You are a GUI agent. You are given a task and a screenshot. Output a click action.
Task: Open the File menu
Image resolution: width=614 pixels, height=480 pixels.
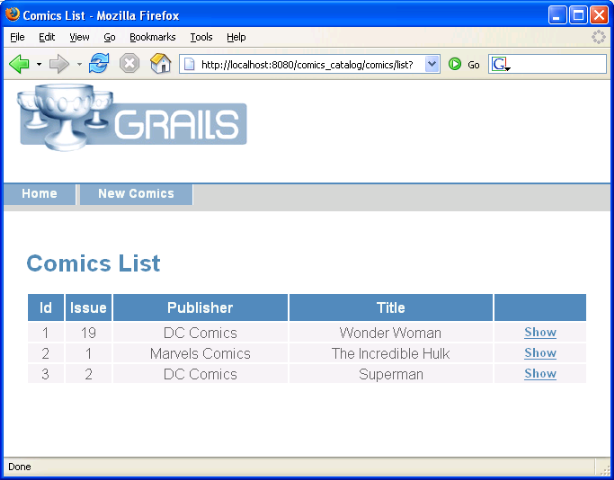pos(17,37)
